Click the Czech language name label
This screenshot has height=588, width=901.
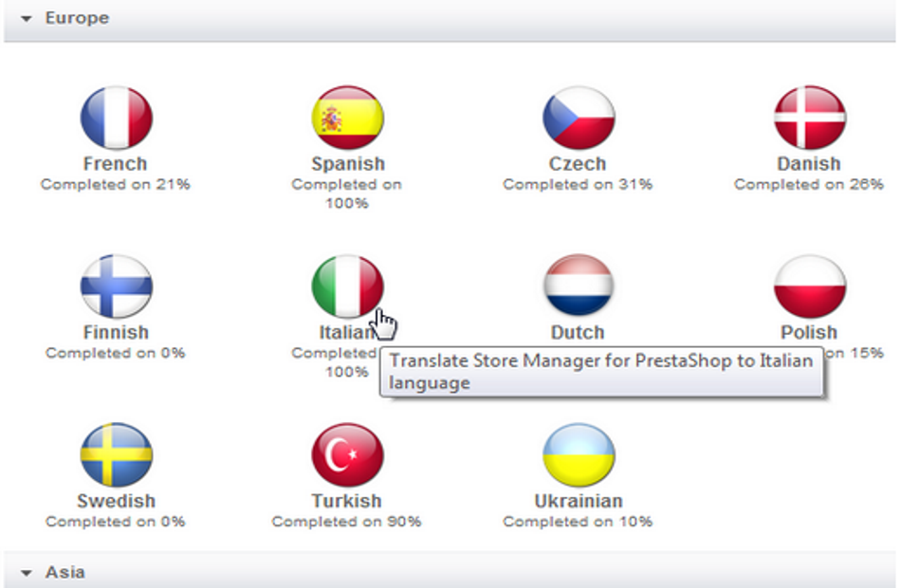pyautogui.click(x=578, y=164)
